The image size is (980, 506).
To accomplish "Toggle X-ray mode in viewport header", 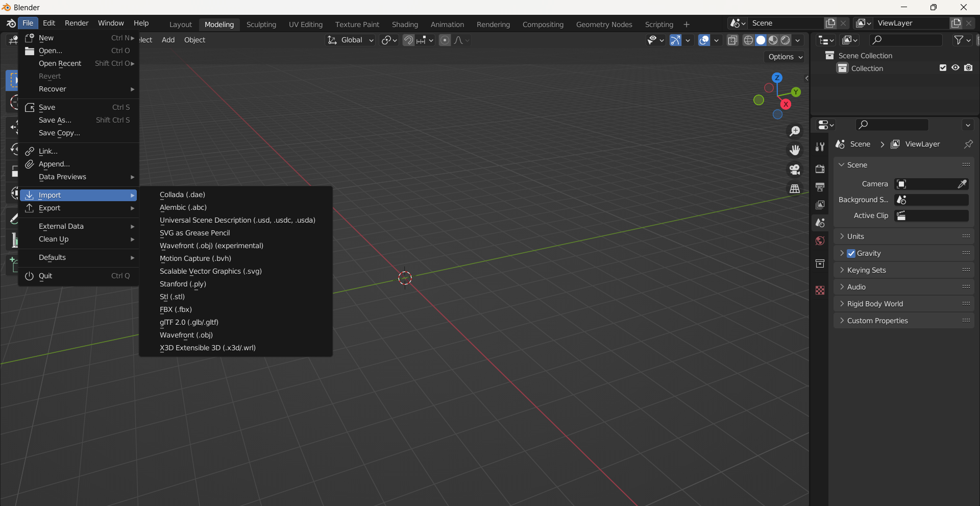I will 732,40.
